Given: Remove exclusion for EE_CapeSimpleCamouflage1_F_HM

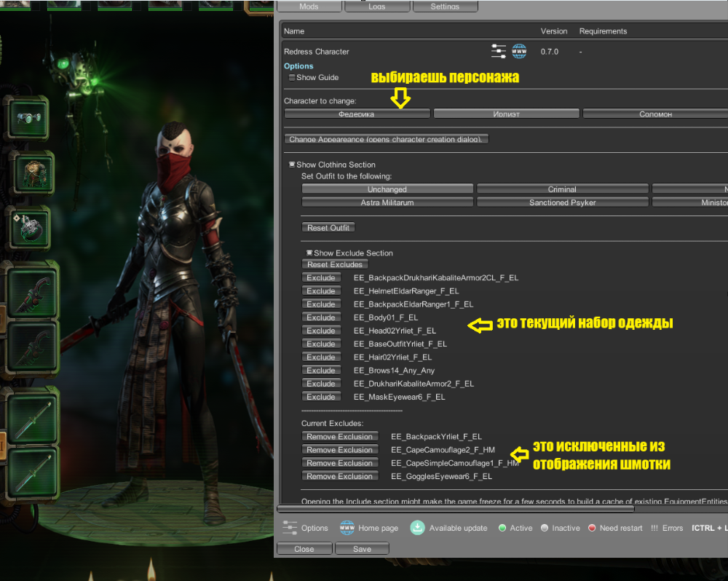Looking at the screenshot, I should point(340,463).
